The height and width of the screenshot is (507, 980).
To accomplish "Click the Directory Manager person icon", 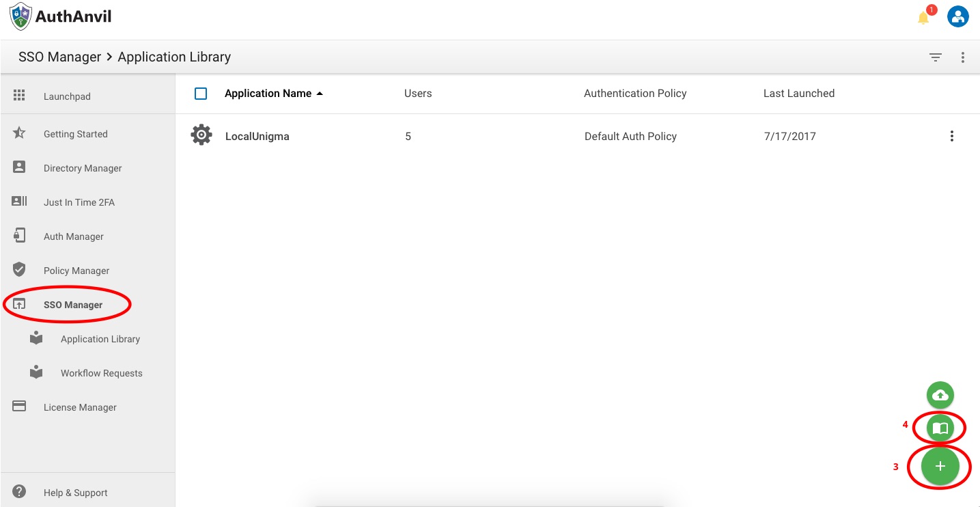I will click(x=19, y=167).
